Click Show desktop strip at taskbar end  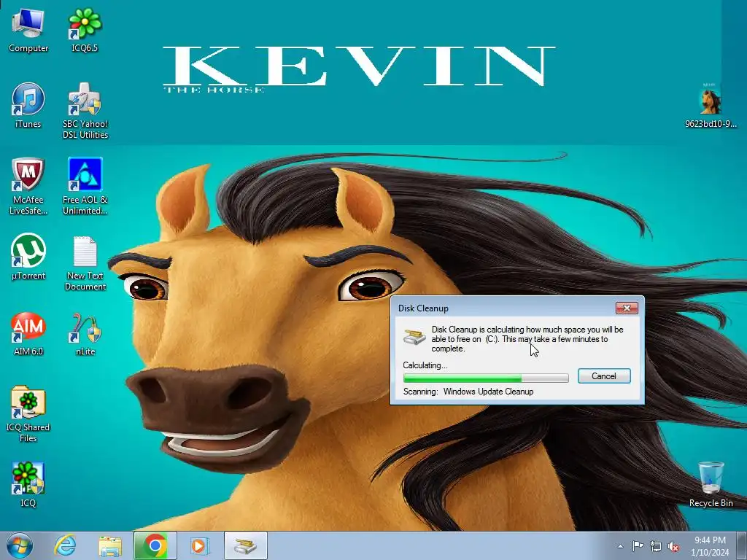pyautogui.click(x=741, y=545)
